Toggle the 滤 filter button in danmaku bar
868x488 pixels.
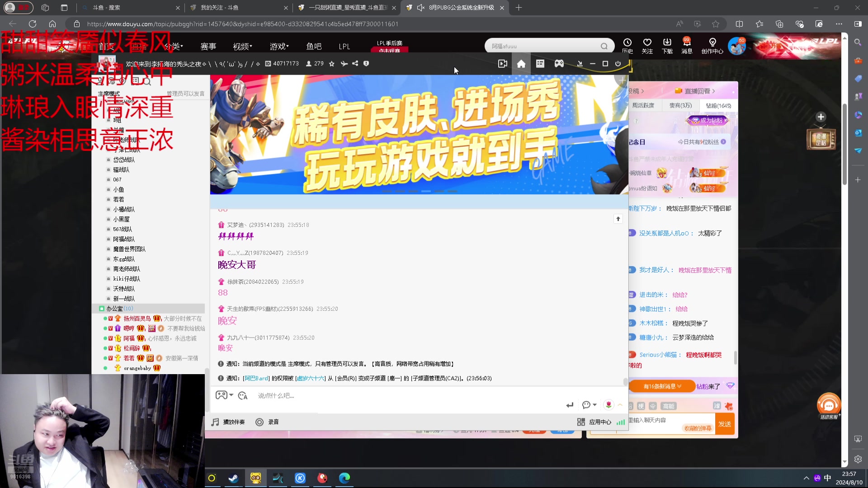(717, 406)
